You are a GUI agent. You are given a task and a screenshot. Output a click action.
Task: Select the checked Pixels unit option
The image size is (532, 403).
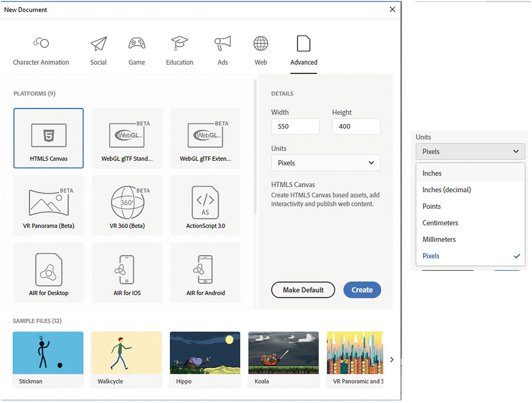[431, 256]
